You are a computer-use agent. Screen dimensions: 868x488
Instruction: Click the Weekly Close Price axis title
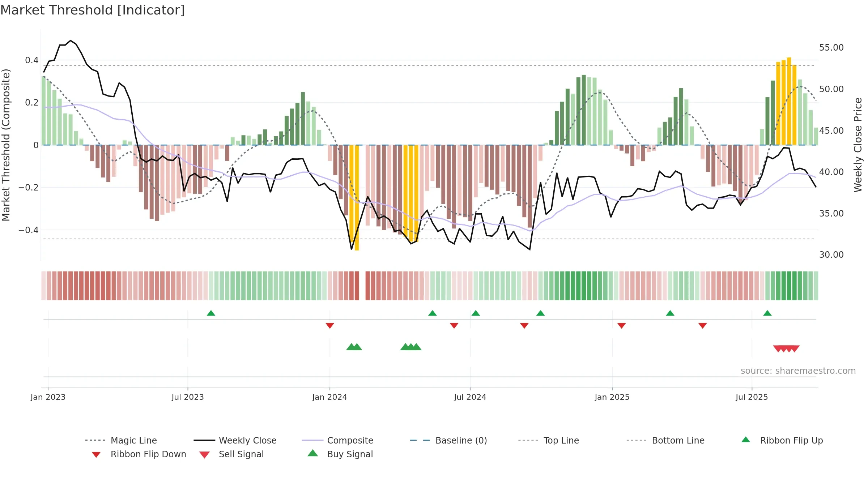[x=858, y=145]
